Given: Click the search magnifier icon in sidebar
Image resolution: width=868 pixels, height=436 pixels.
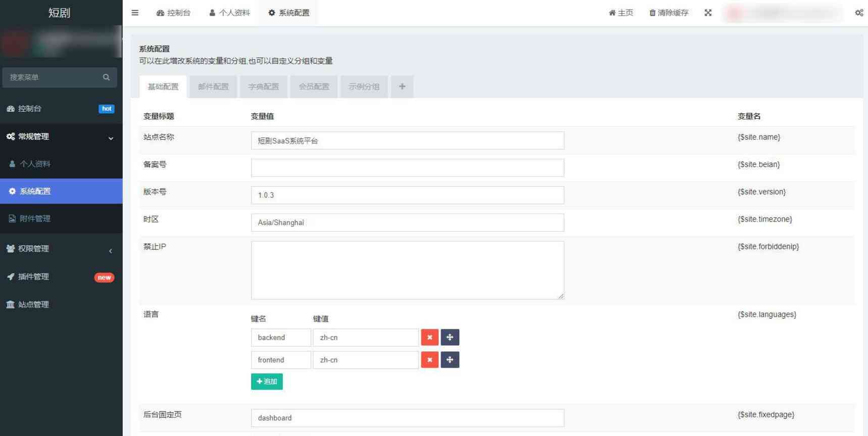Looking at the screenshot, I should point(106,77).
